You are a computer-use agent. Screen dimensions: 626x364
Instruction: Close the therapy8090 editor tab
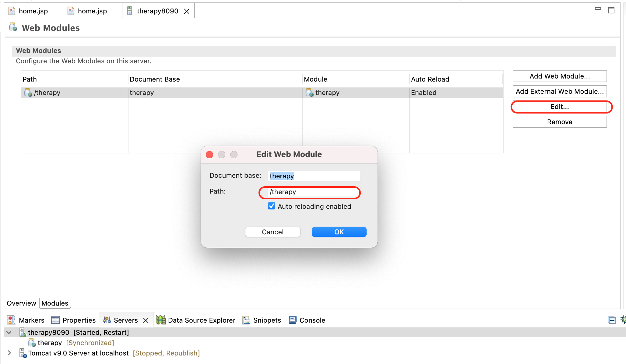187,11
